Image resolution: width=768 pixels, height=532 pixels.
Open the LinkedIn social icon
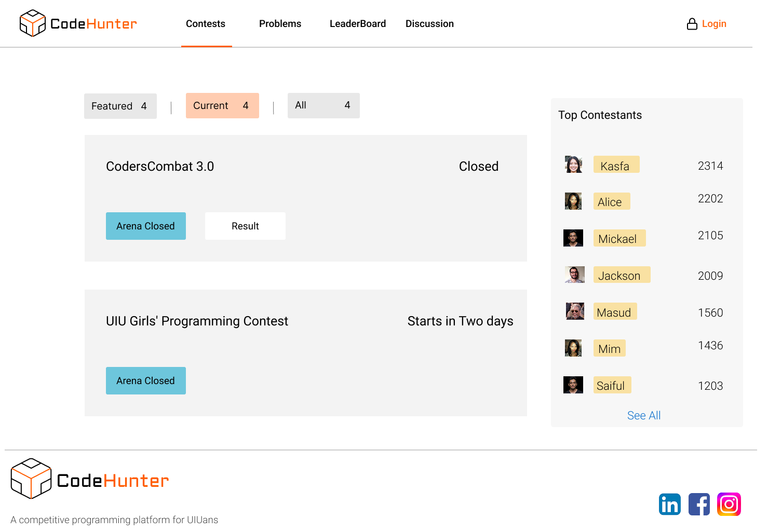[x=669, y=504]
